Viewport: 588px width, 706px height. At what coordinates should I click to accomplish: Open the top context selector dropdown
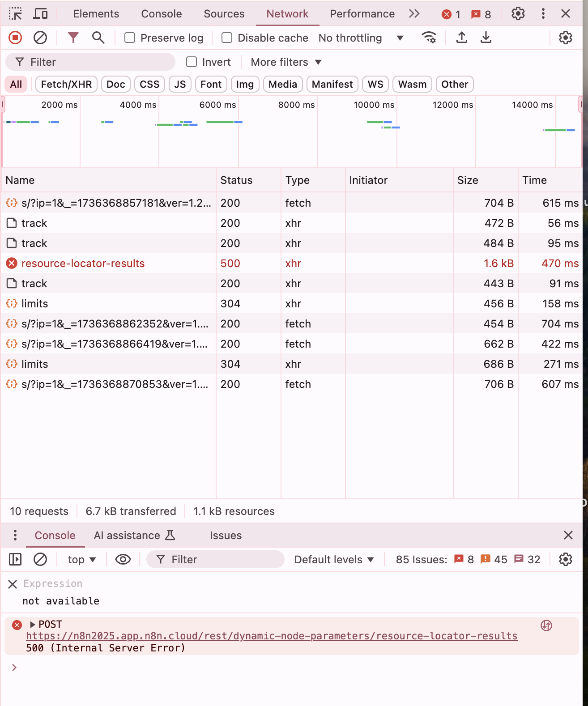click(x=82, y=559)
